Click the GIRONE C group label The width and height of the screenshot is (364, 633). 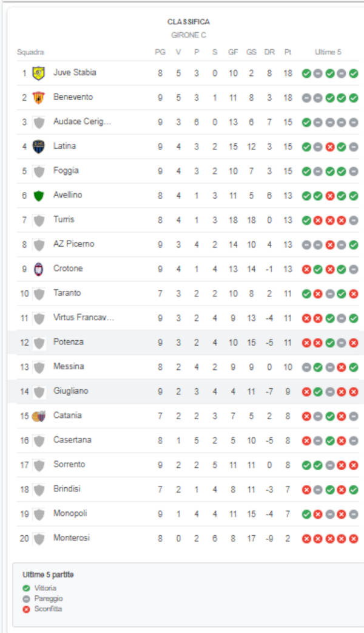[x=189, y=35]
